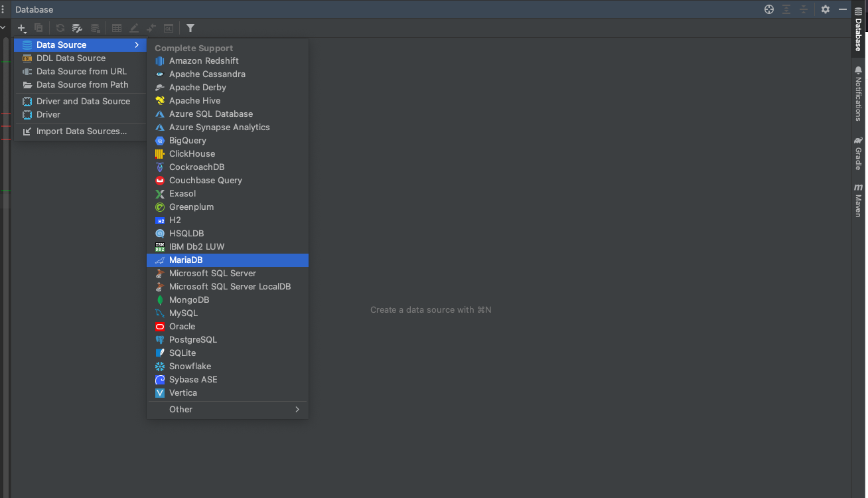Select MongoDB data source
This screenshot has height=498, width=868.
pos(228,300)
